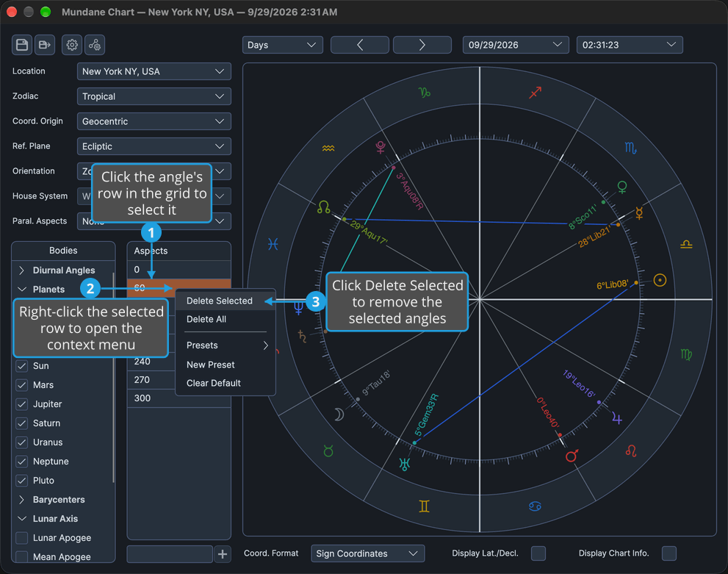Screen dimensions: 728x574
Task: Click the Mars glyph in the chart
Action: [x=572, y=456]
